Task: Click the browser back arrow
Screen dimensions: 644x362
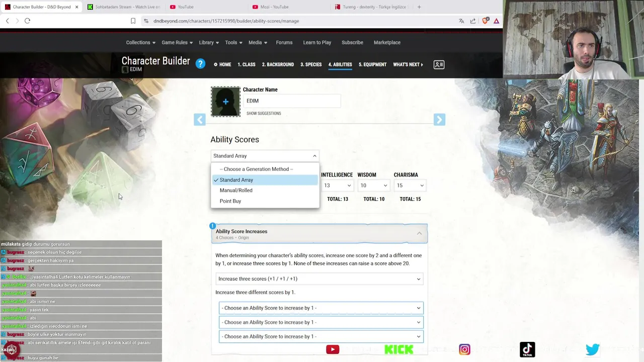Action: [x=8, y=21]
